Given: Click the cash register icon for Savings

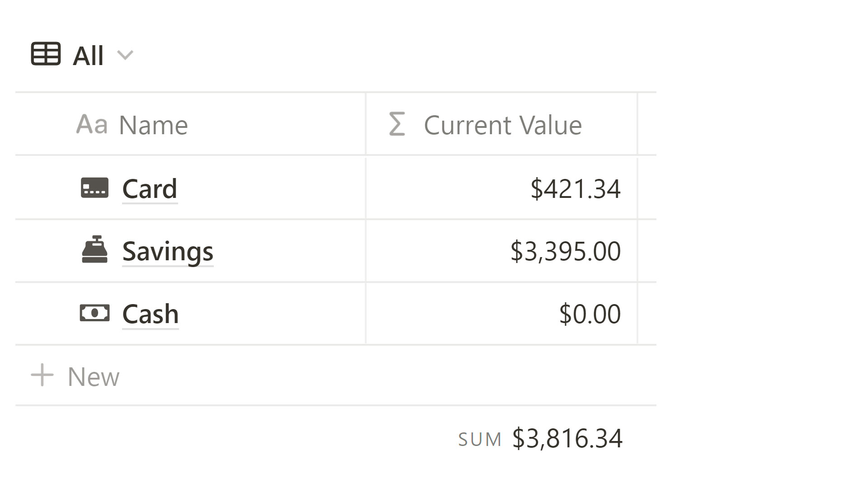Looking at the screenshot, I should [94, 250].
